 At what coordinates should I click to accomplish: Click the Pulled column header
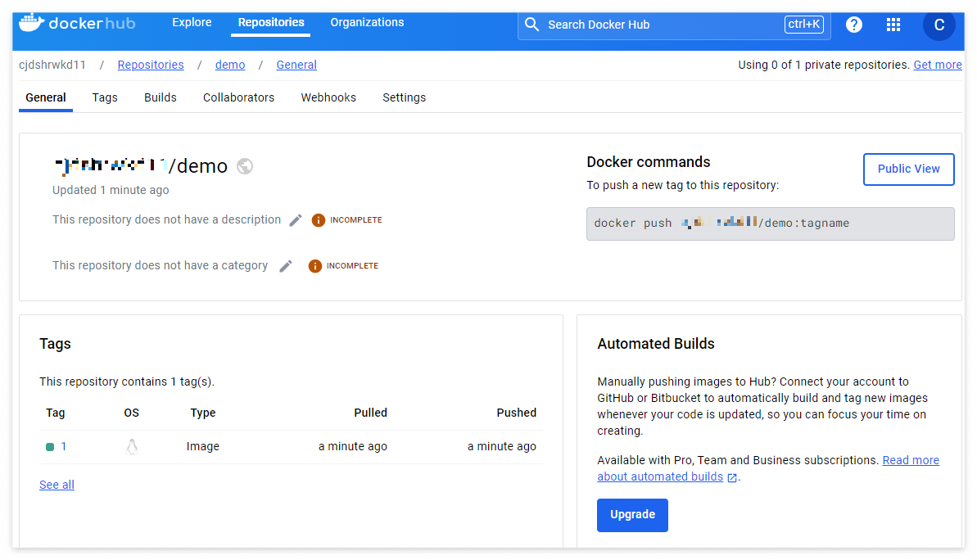pos(371,413)
